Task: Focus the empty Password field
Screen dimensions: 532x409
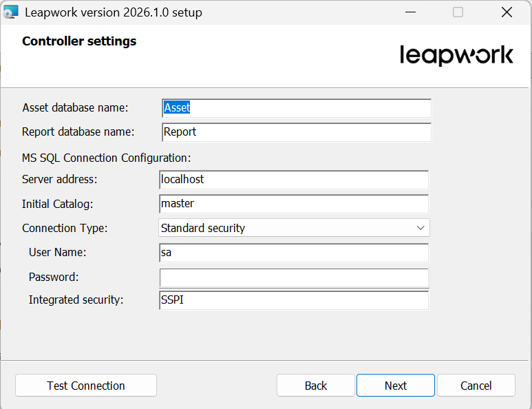Action: (294, 277)
